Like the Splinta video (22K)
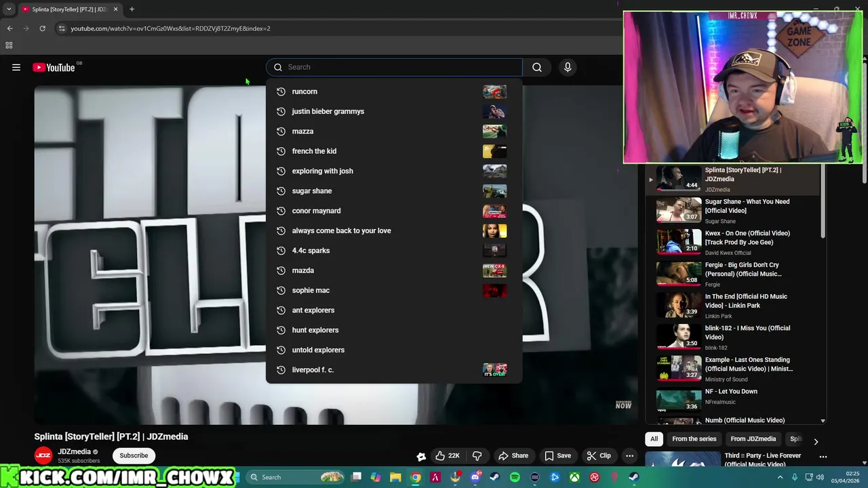Viewport: 868px width, 488px height. pyautogui.click(x=447, y=455)
